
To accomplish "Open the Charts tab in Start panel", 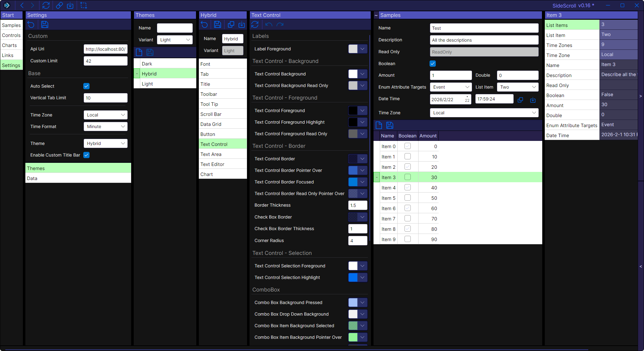I will tap(9, 45).
